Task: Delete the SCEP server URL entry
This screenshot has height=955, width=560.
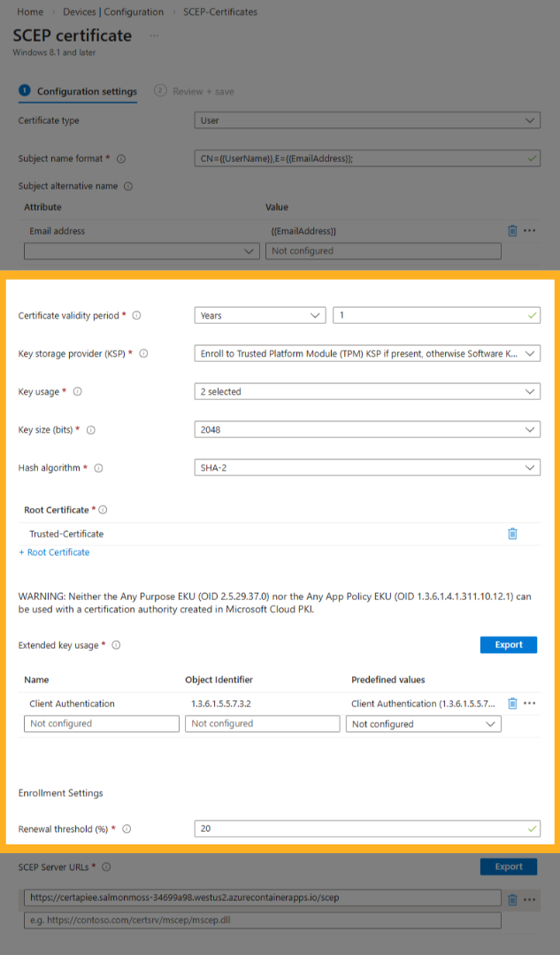Action: tap(512, 898)
